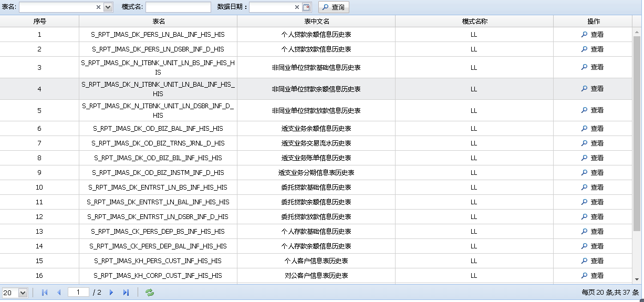This screenshot has width=644, height=302.
Task: Click the 表中文名 column header
Action: (316, 22)
